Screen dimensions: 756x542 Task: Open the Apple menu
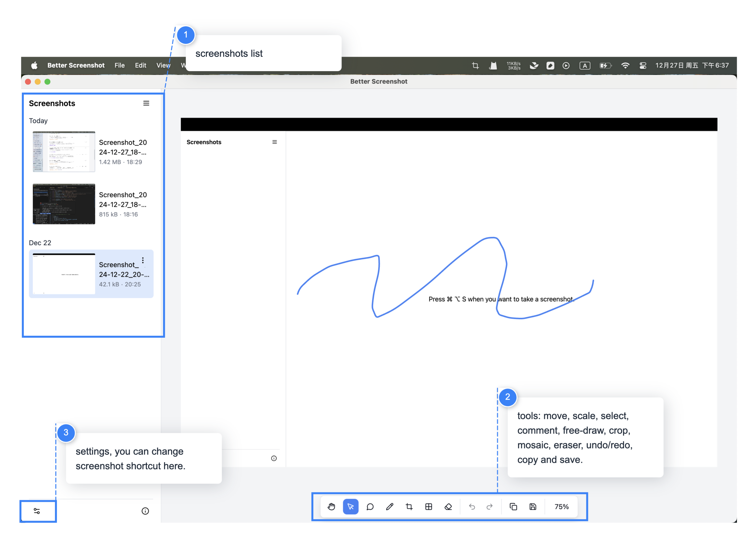(x=34, y=65)
